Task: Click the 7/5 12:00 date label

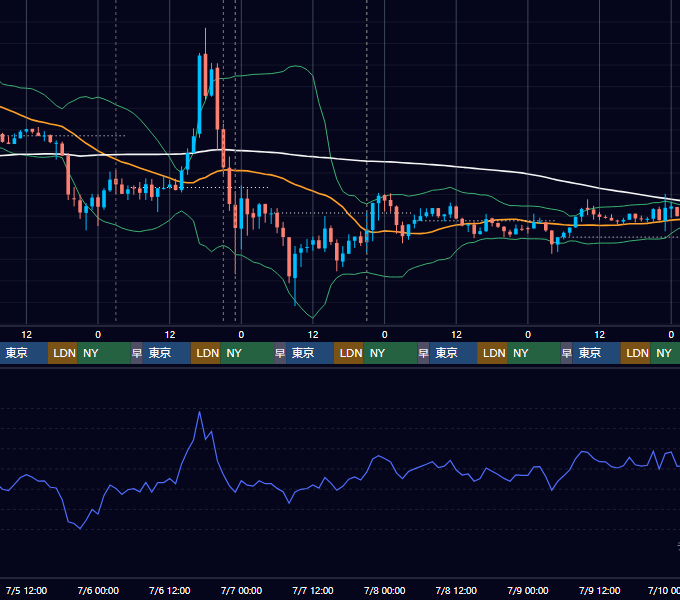Action: point(26,591)
